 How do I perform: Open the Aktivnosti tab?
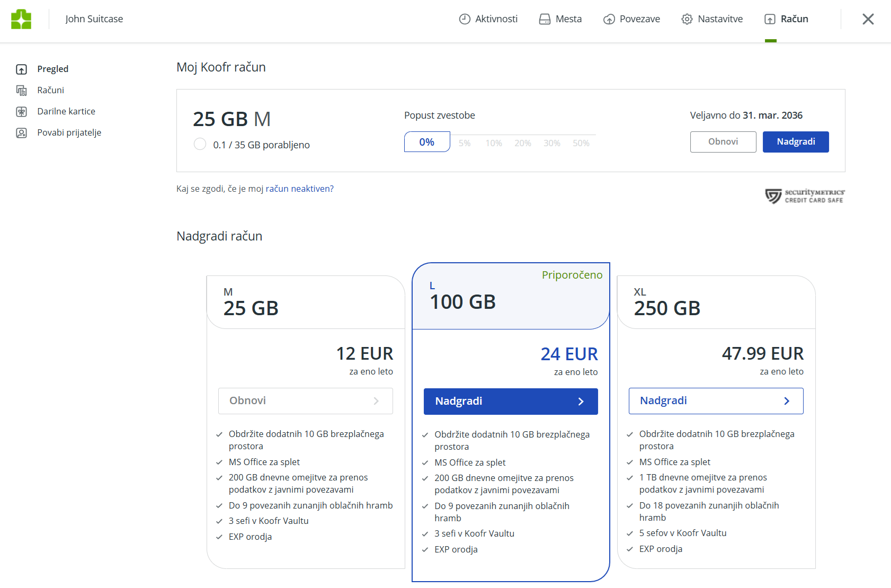point(488,19)
